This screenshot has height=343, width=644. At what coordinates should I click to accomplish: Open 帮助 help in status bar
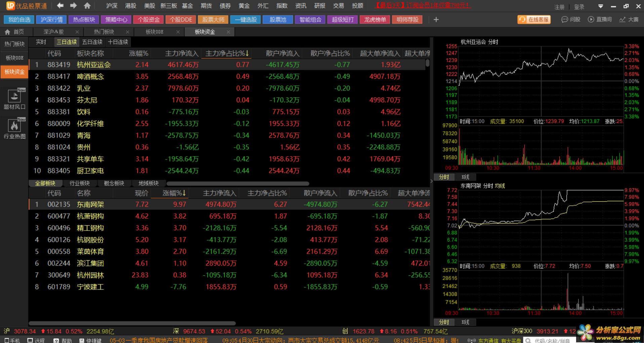[x=63, y=340]
